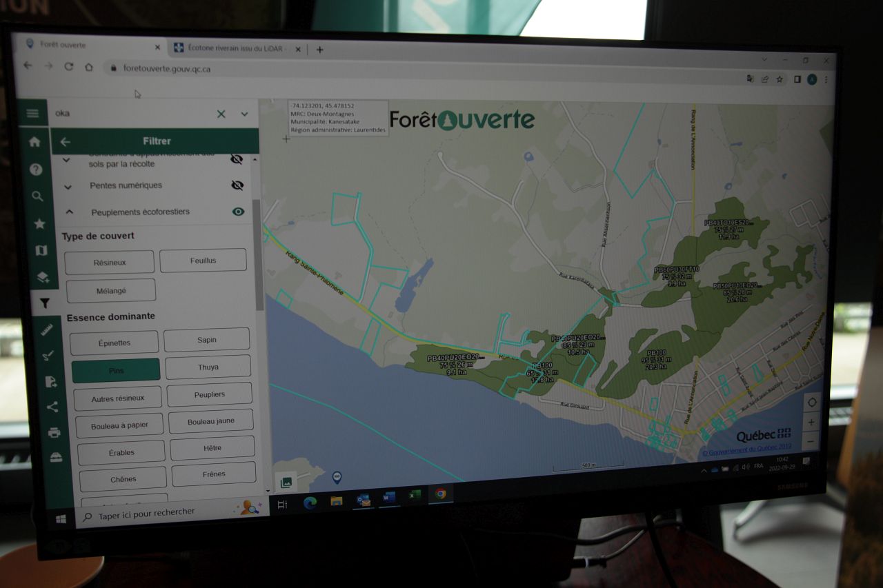The height and width of the screenshot is (588, 883).
Task: Toggle visibility of Pentes numériques layer
Action: tap(237, 185)
